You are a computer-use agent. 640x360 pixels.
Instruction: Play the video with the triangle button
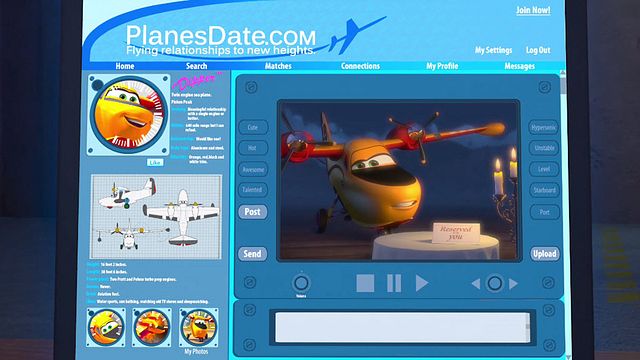click(422, 283)
